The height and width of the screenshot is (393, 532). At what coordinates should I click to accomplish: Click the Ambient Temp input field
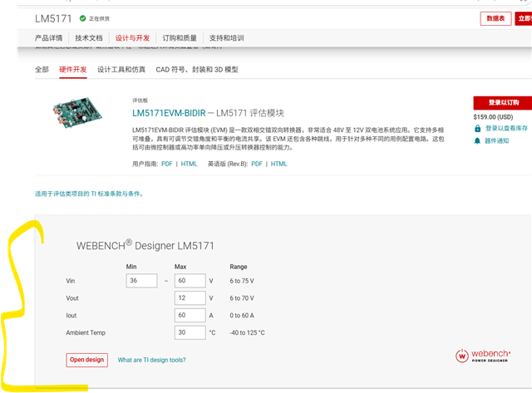tap(190, 332)
